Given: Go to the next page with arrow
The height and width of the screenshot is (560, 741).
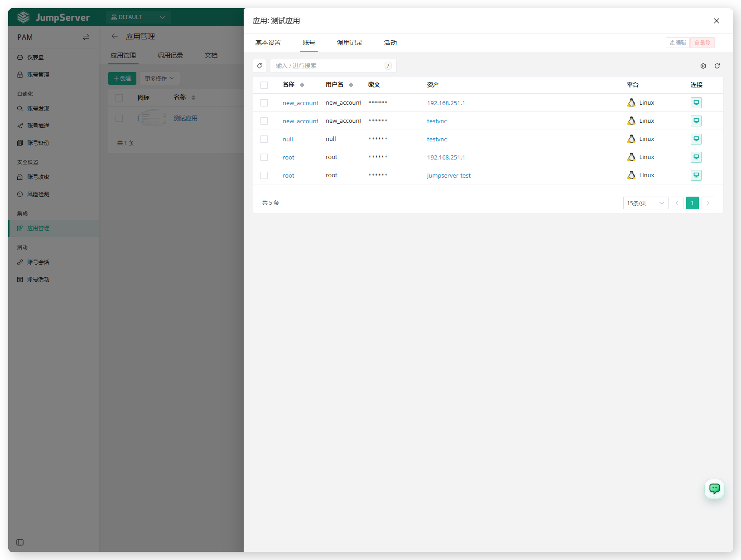Looking at the screenshot, I should pyautogui.click(x=708, y=203).
